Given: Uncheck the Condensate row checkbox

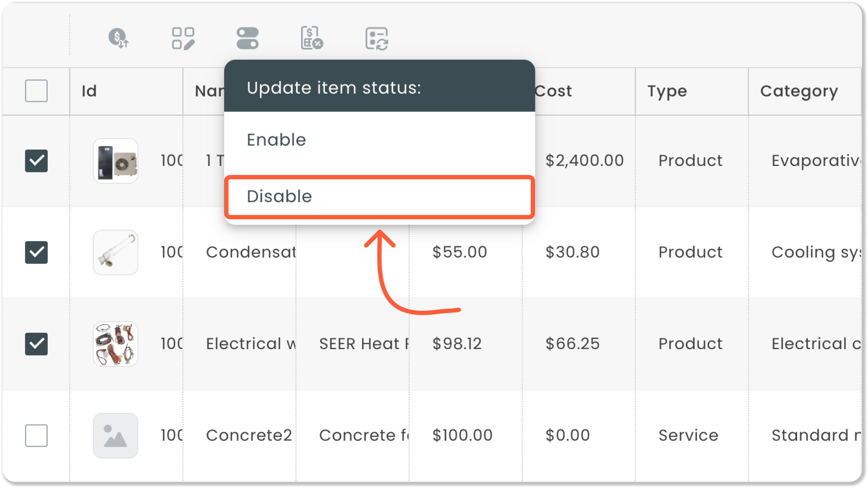Looking at the screenshot, I should (x=37, y=252).
